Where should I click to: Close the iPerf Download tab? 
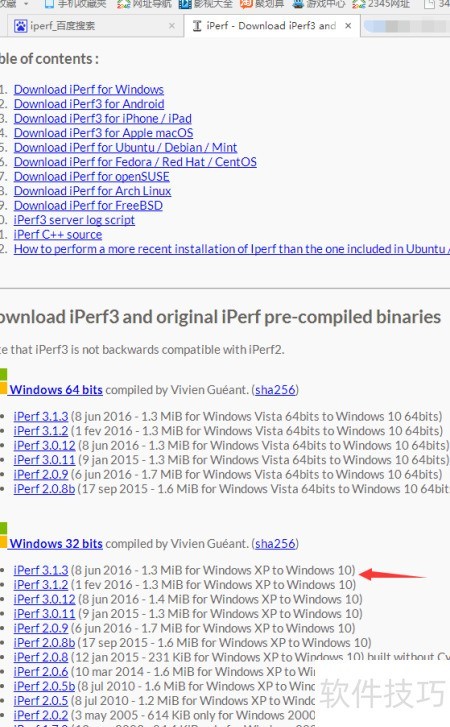pyautogui.click(x=348, y=26)
